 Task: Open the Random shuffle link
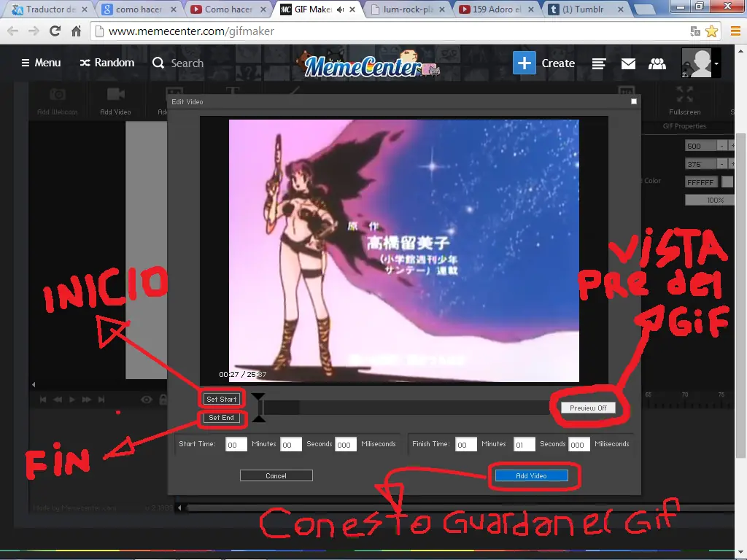(107, 63)
